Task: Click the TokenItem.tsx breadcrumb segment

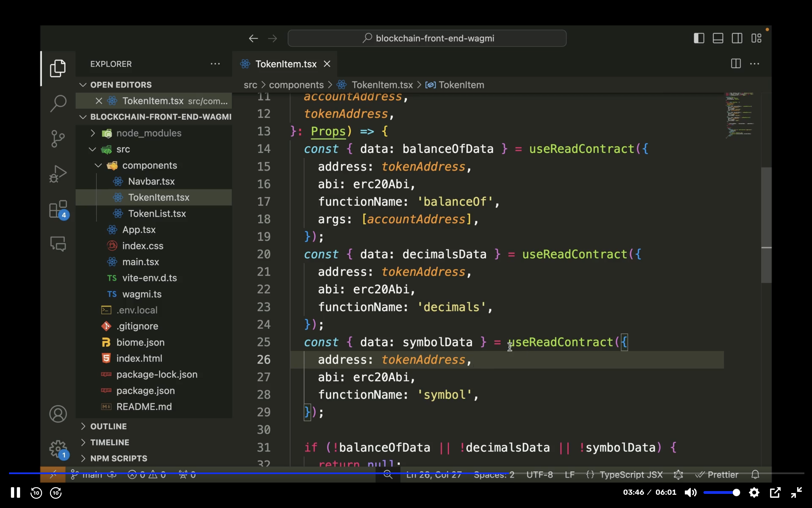Action: click(375, 85)
